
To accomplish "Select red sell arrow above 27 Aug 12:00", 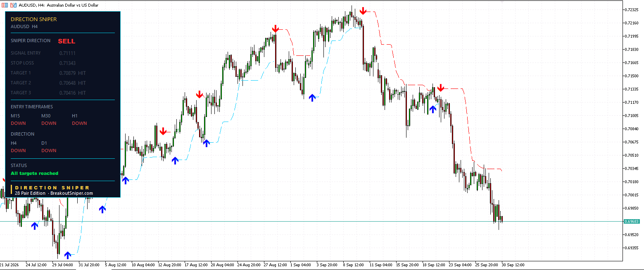I will [276, 29].
